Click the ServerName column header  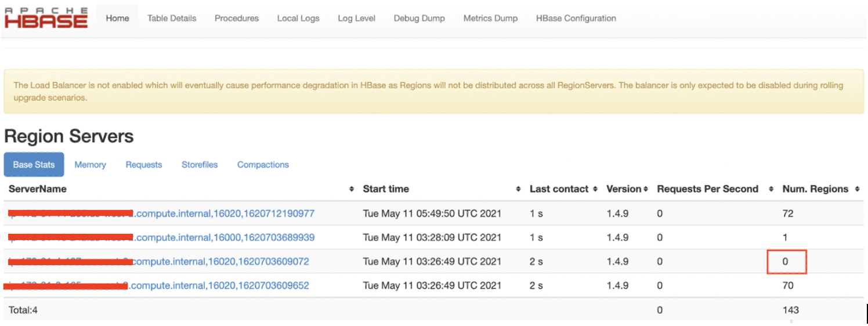38,189
